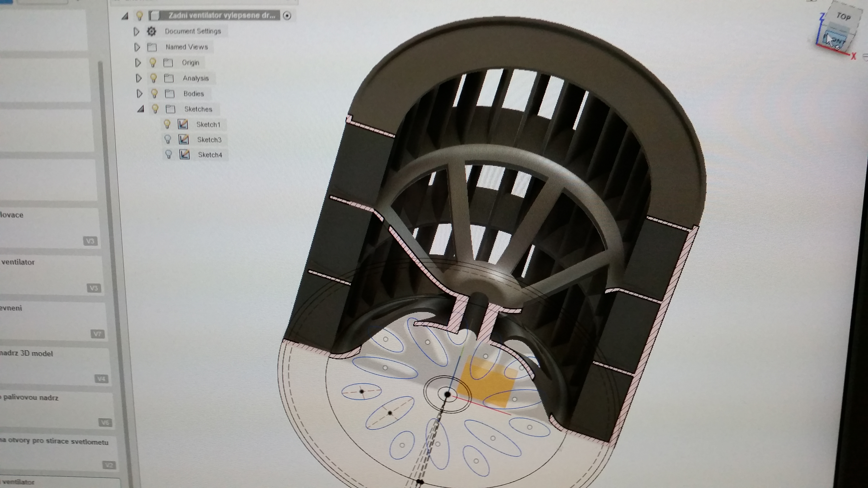The width and height of the screenshot is (868, 488).
Task: Open the V7 version badge on 'evneni' card
Action: (97, 334)
